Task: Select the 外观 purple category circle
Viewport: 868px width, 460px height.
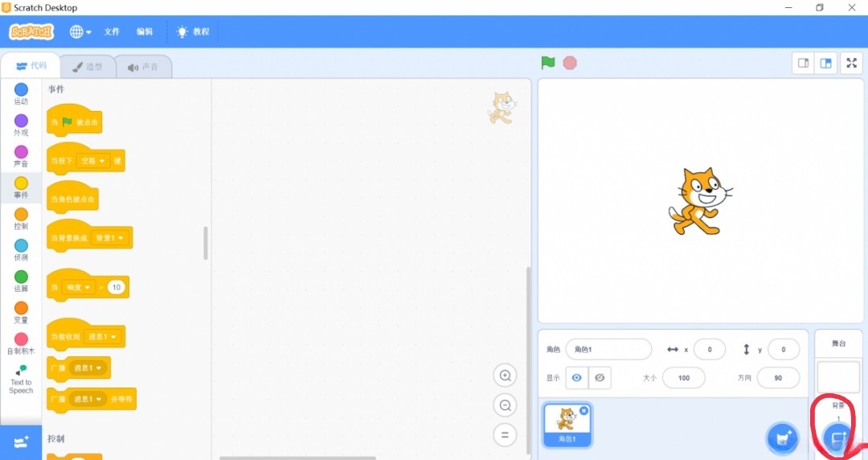Action: tap(21, 121)
